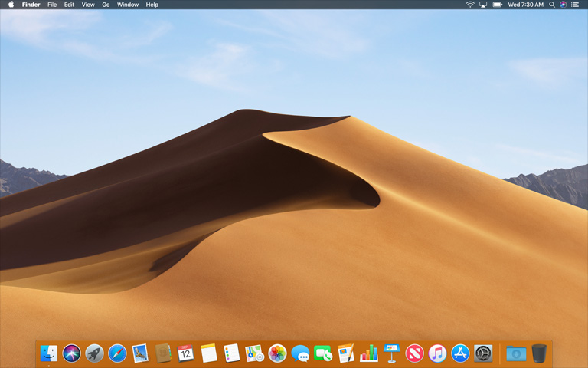The image size is (588, 368).
Task: Open Numbers bar chart icon
Action: 369,353
